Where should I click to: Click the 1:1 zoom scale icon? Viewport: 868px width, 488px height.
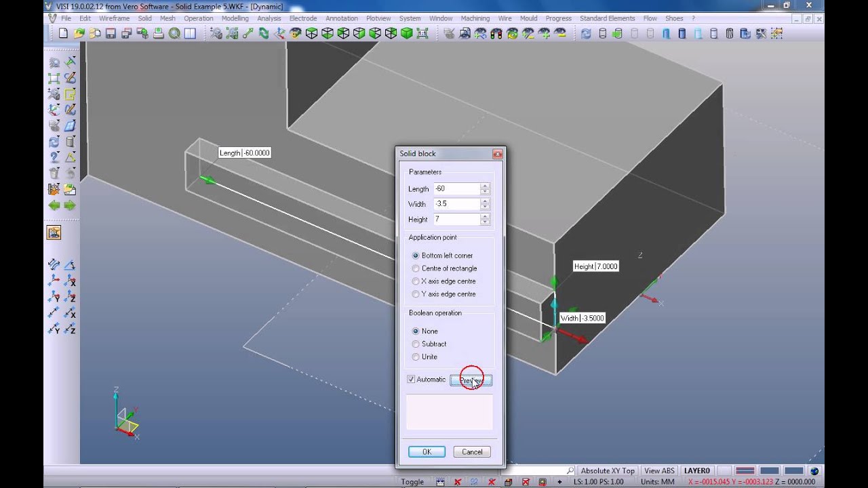pyautogui.click(x=422, y=33)
